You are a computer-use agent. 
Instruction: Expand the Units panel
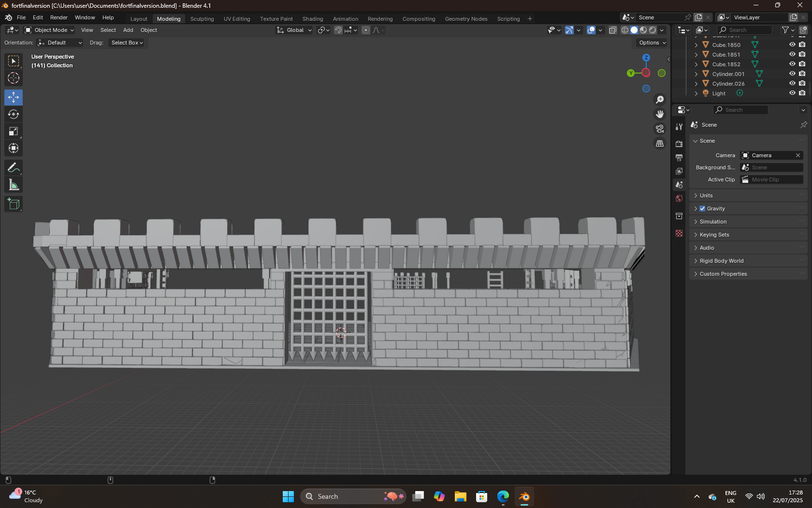click(x=706, y=195)
